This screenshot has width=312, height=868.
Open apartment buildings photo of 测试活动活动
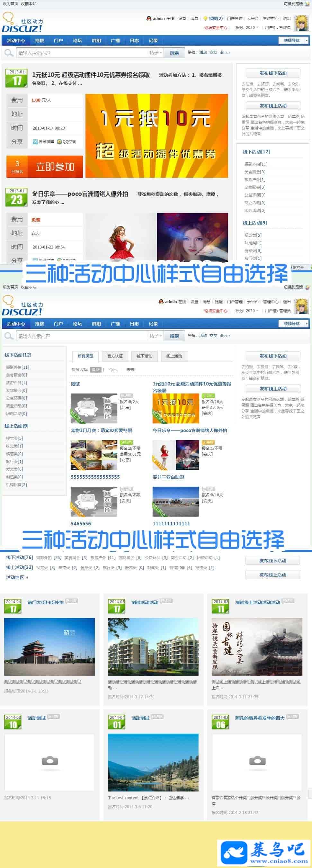click(153, 646)
